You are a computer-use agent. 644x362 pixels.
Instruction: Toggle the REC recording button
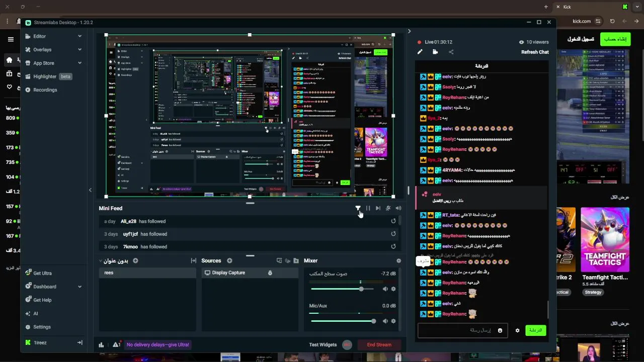click(x=347, y=344)
